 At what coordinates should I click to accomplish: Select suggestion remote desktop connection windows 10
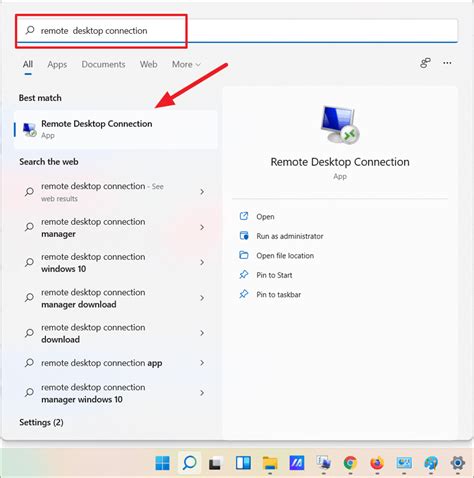[x=93, y=263]
